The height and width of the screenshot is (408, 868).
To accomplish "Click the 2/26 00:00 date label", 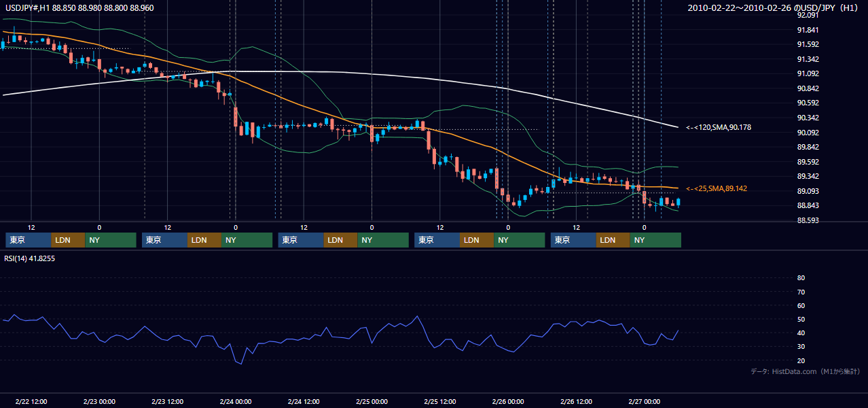I will (508, 402).
